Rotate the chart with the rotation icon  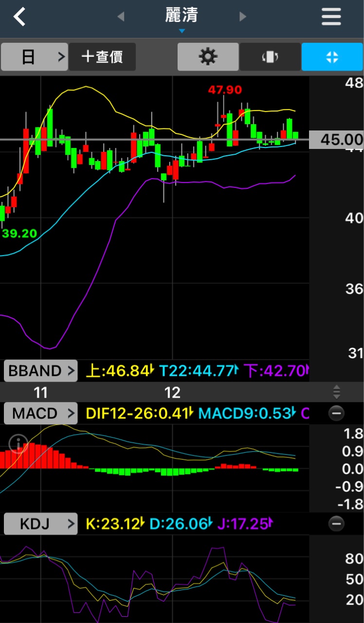pyautogui.click(x=270, y=57)
